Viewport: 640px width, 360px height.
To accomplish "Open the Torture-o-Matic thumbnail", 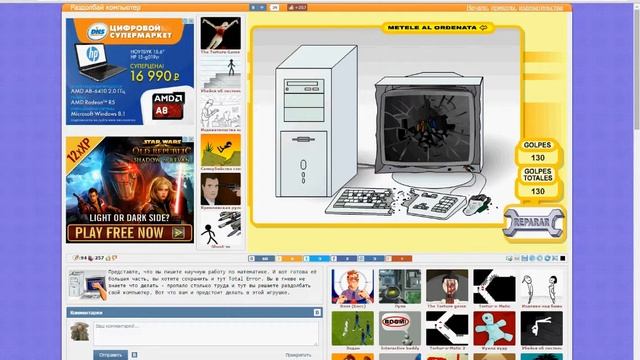I will pyautogui.click(x=494, y=287).
